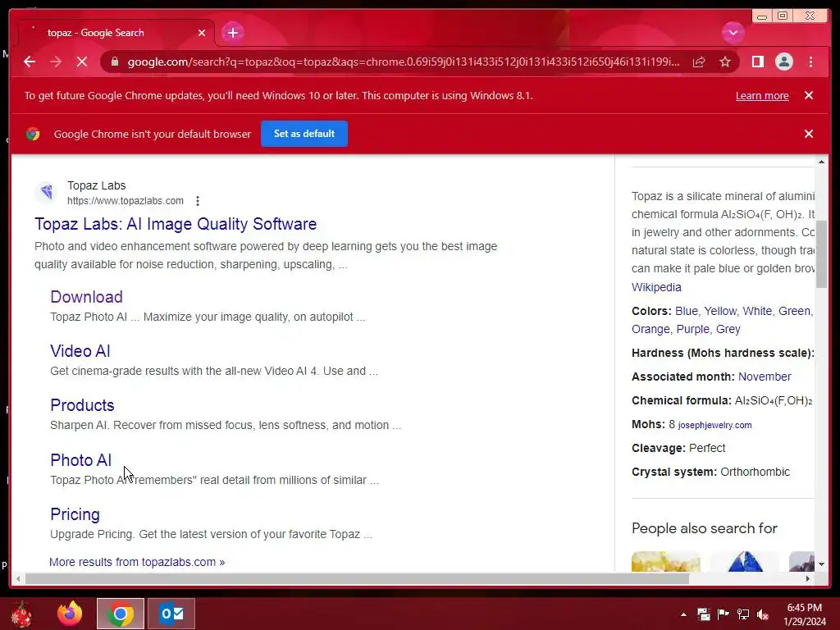Click the vertical scrollbar down arrow
Viewport: 840px width, 630px height.
click(x=821, y=564)
